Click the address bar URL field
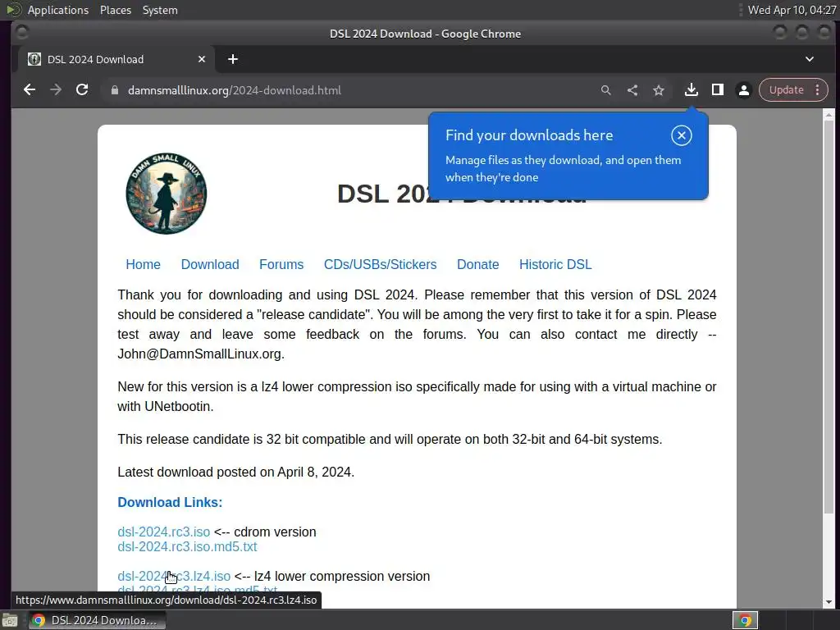The image size is (840, 630). [x=348, y=90]
